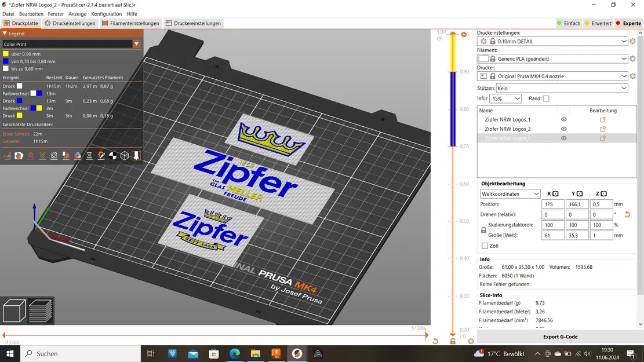Select Einfach mode
The height and width of the screenshot is (362, 644).
(x=569, y=23)
